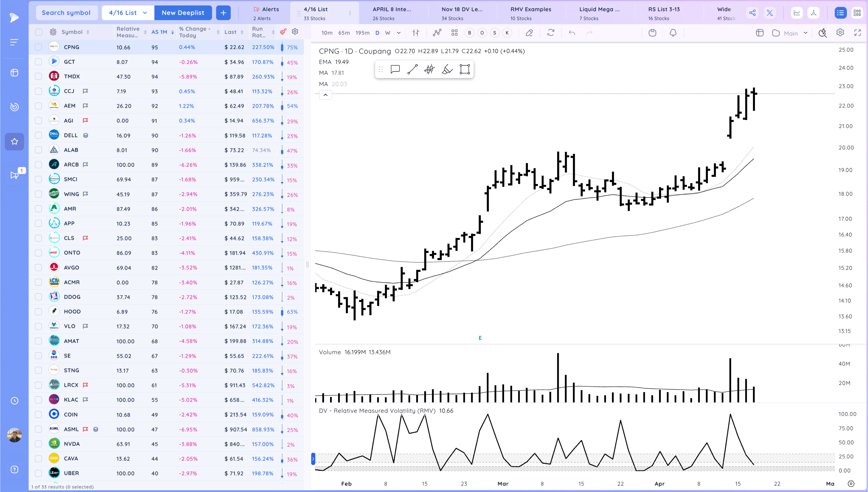The height and width of the screenshot is (492, 868).
Task: Click the E earnings marker on the chart
Action: tap(480, 338)
